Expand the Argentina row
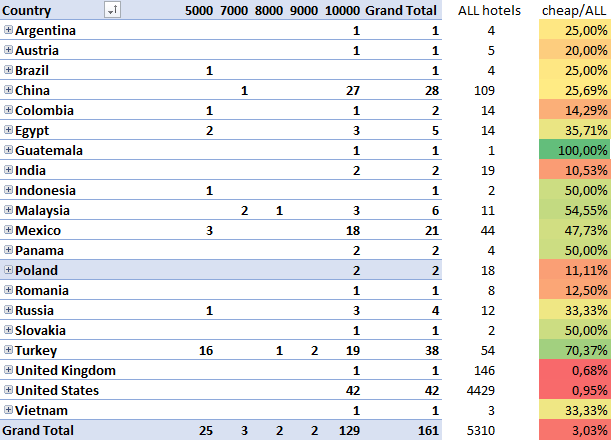This screenshot has height=442, width=613. [x=8, y=30]
